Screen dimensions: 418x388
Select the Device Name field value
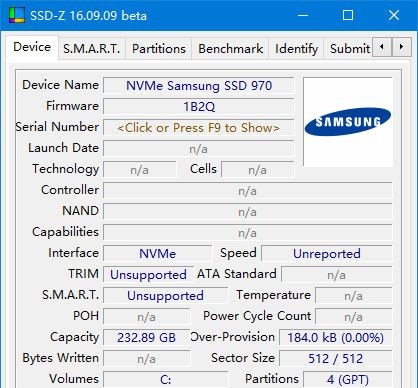(x=199, y=86)
